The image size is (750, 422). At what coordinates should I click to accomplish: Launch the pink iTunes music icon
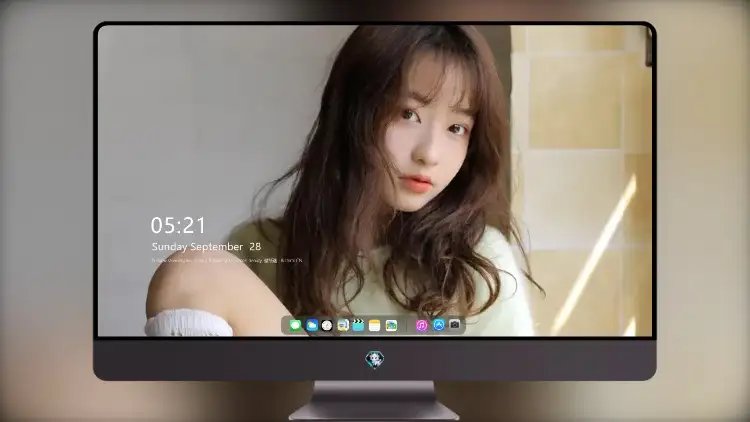pos(421,325)
